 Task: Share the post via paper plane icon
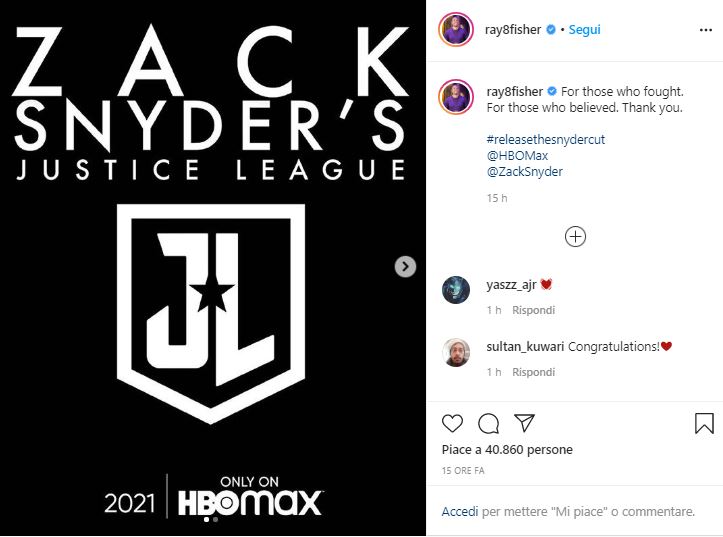pyautogui.click(x=524, y=423)
